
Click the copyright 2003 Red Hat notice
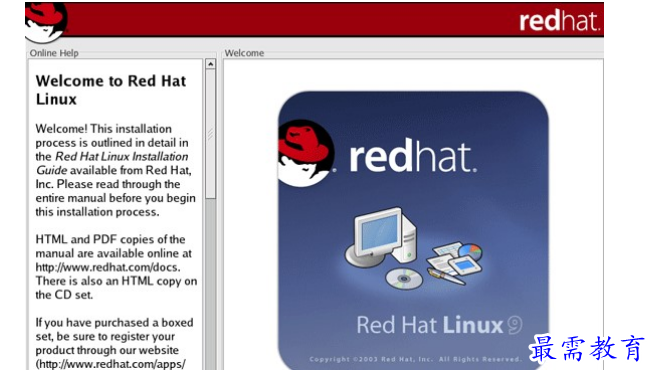(x=415, y=359)
